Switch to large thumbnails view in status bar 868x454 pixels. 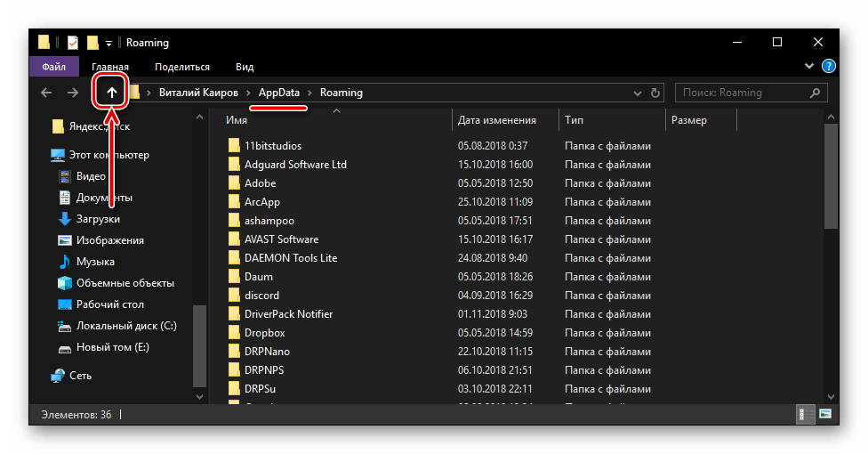[824, 414]
